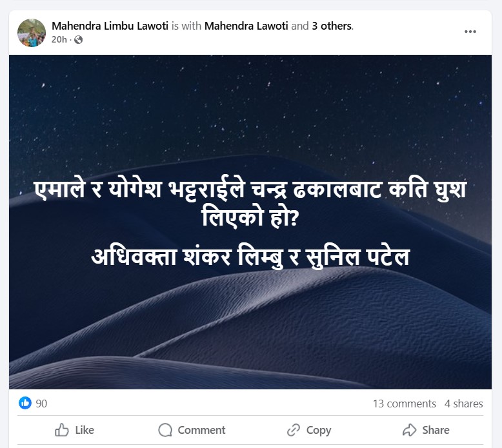Click the speech bubble Comment icon
Viewport: 502px width, 448px height.
tap(165, 430)
